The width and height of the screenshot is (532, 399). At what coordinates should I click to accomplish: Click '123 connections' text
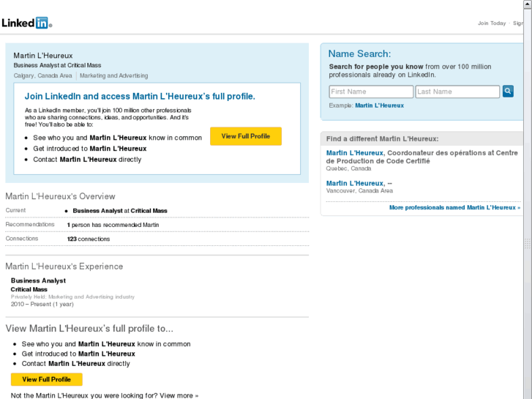(89, 239)
